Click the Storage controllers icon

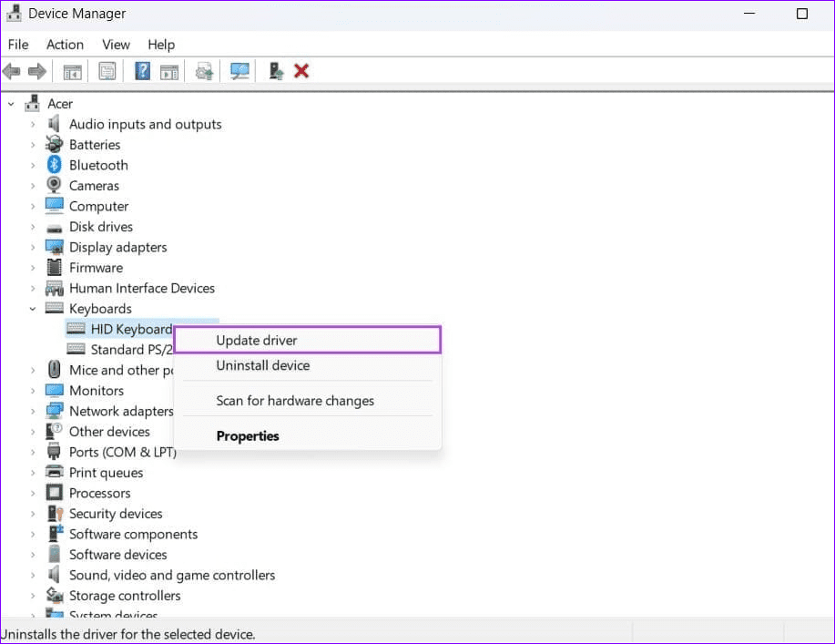[x=55, y=595]
